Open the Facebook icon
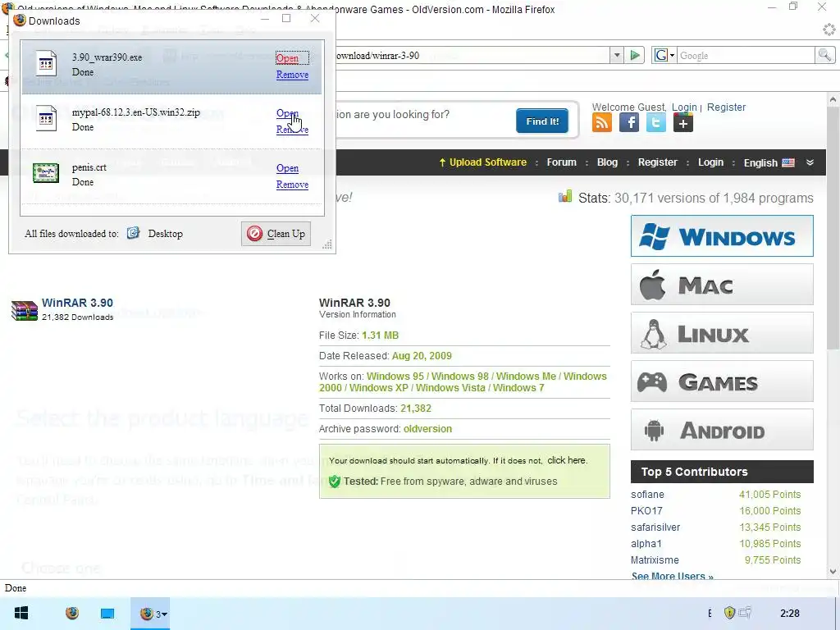The image size is (840, 630). (x=629, y=123)
